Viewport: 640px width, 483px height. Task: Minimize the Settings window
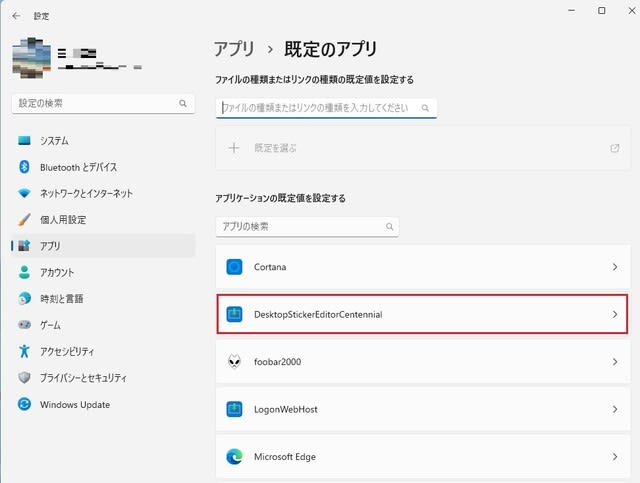click(x=572, y=11)
